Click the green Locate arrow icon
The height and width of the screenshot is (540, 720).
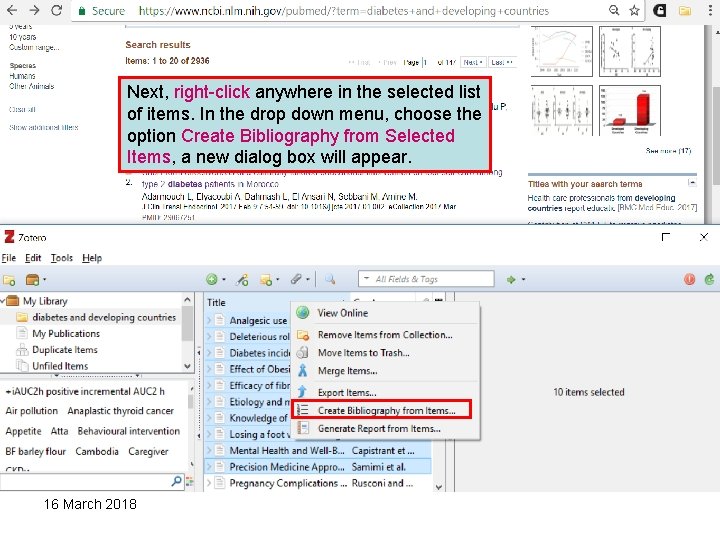[x=511, y=279]
